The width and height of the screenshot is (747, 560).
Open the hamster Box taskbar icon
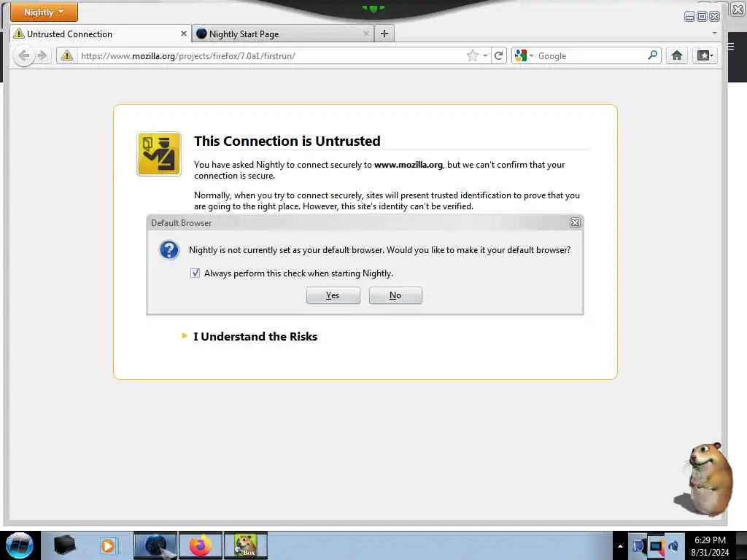pos(246,545)
